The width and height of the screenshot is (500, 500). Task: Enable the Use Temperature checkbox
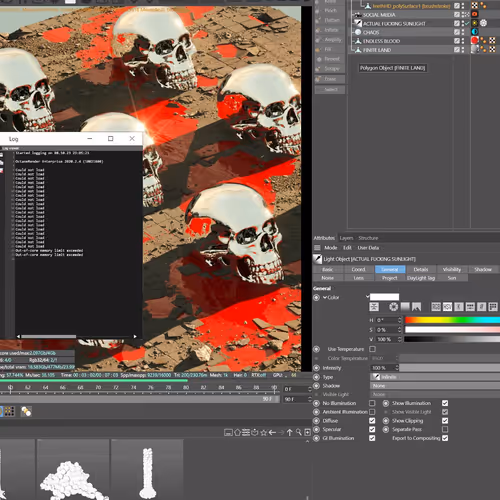pyautogui.click(x=372, y=349)
